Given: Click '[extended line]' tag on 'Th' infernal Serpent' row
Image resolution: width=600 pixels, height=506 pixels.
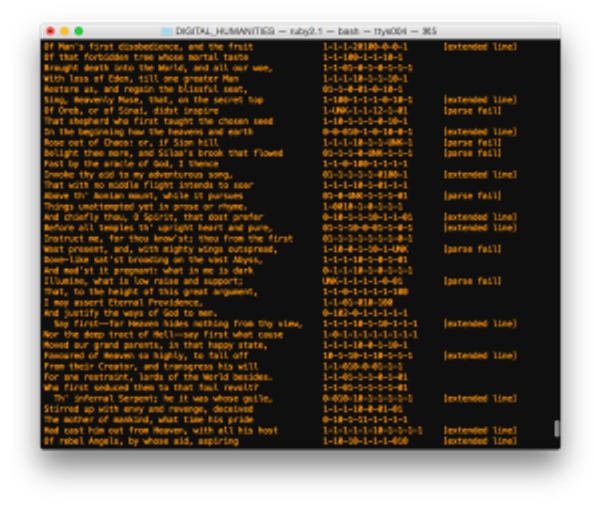Looking at the screenshot, I should pos(480,398).
